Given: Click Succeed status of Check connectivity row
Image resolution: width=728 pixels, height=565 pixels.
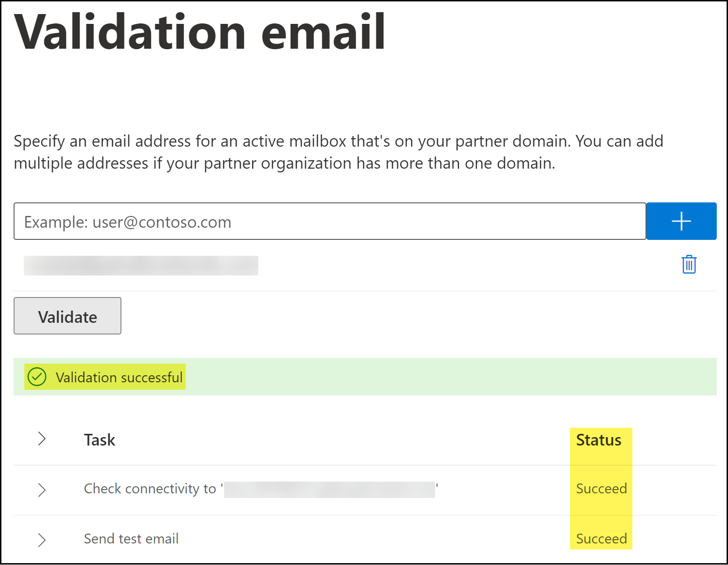Looking at the screenshot, I should coord(601,489).
